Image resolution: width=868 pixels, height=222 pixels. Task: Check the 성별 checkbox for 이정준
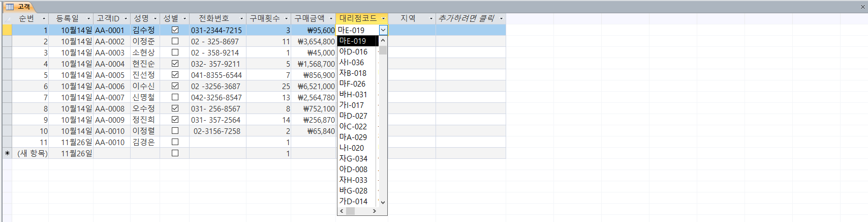(175, 41)
